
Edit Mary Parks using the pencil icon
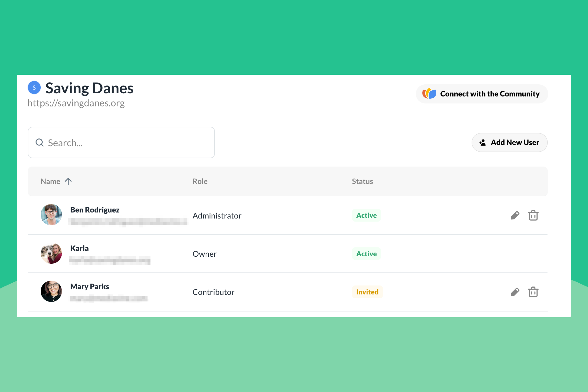[x=515, y=291]
